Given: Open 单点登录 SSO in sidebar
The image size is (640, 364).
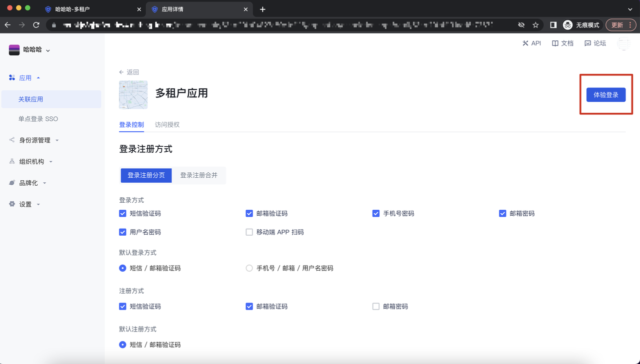Looking at the screenshot, I should point(38,119).
